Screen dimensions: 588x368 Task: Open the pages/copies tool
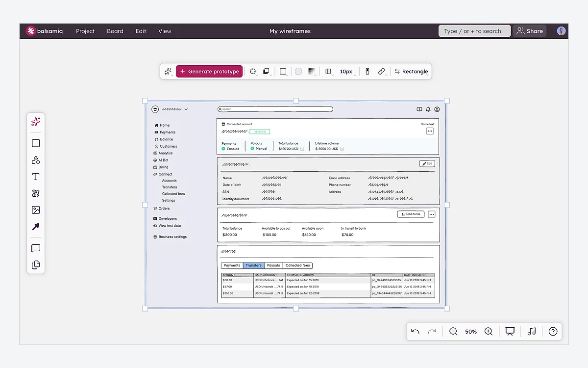coord(36,265)
